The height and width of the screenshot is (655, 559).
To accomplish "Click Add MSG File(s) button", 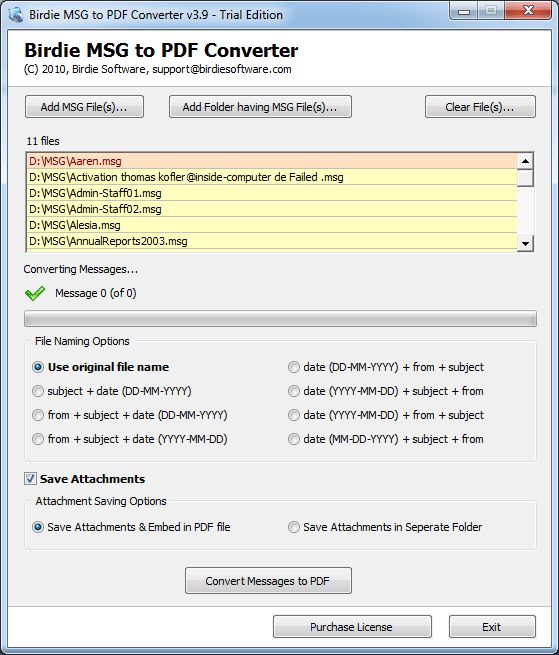I will [84, 107].
